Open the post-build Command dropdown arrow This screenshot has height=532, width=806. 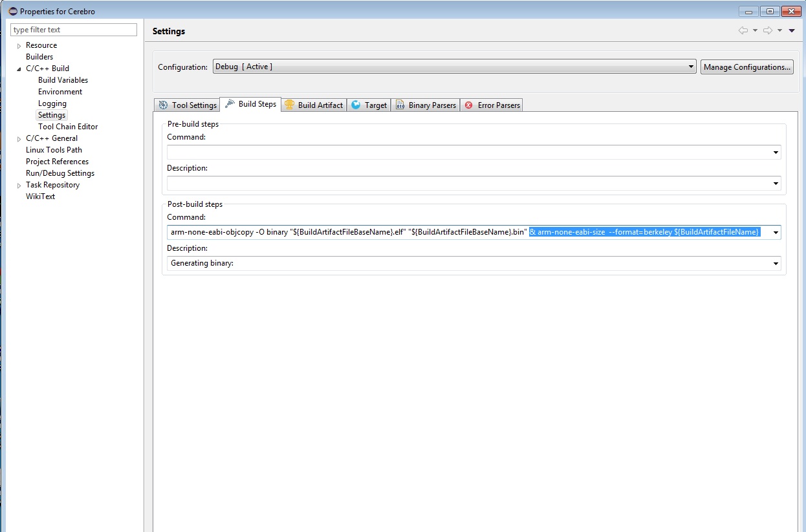click(775, 233)
